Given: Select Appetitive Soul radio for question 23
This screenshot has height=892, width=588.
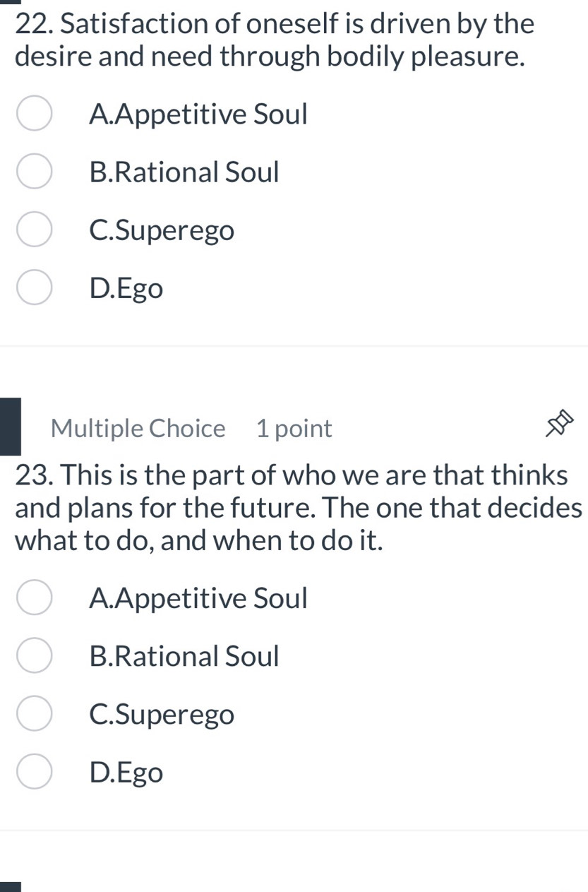Looking at the screenshot, I should 34,599.
